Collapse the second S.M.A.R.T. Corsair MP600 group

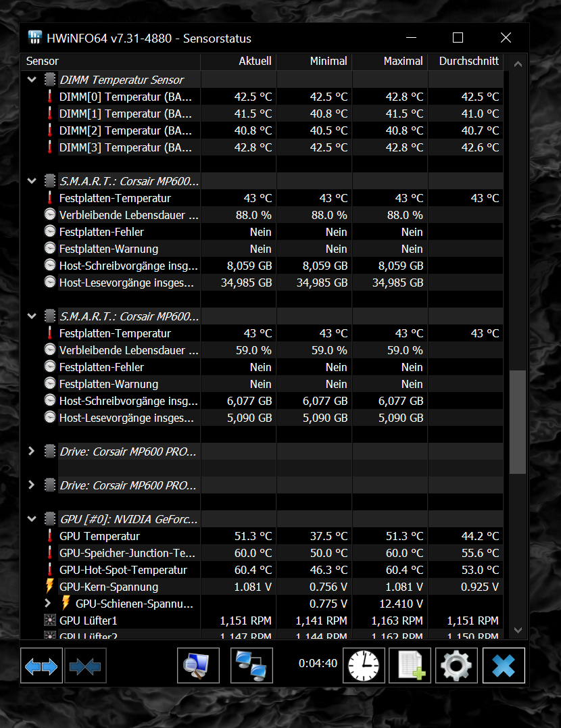point(32,316)
